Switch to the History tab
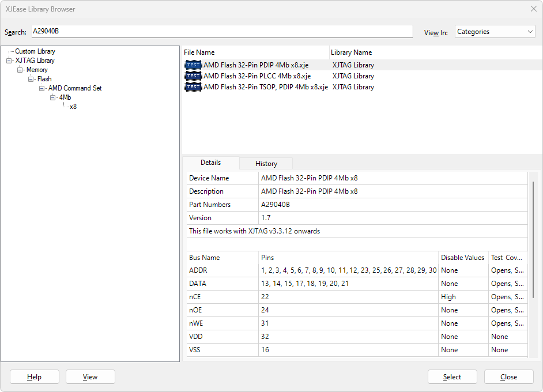Screen dimensions: 543x392 click(266, 163)
